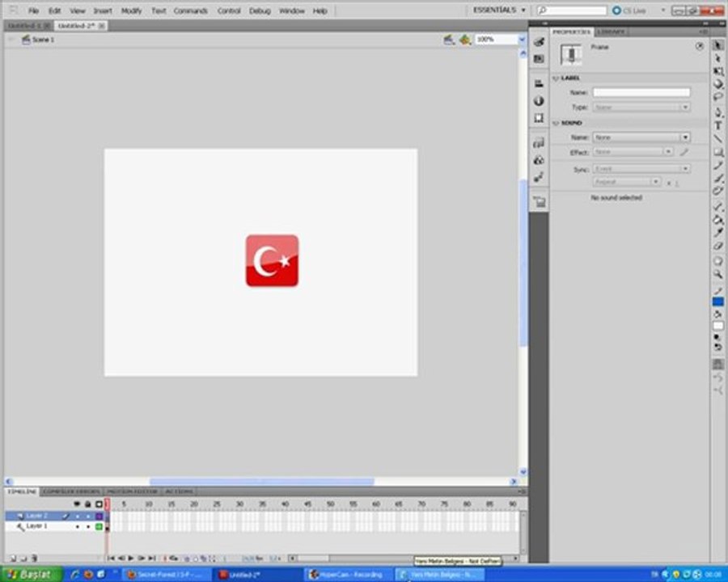Toggle the outline color box for Layer 1

point(99,526)
